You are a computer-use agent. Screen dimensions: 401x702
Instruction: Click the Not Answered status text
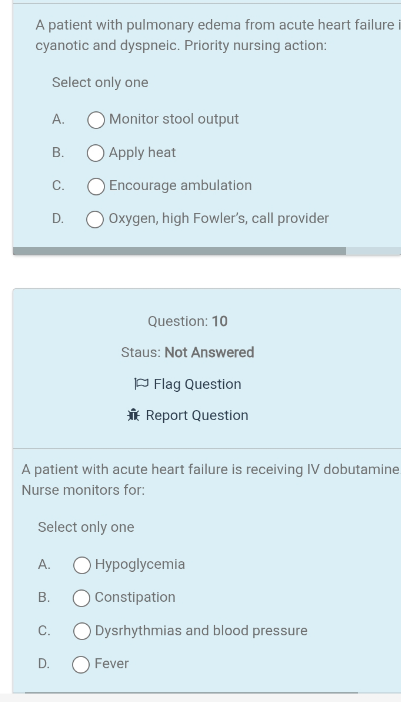(x=209, y=352)
